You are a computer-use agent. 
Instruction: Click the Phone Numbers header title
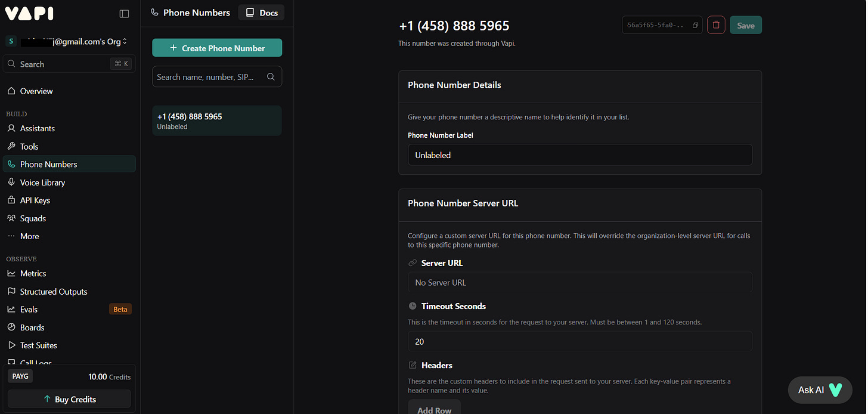point(196,13)
